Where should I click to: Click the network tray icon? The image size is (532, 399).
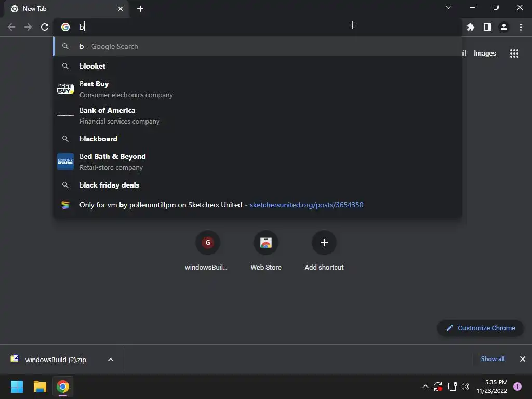tap(453, 387)
